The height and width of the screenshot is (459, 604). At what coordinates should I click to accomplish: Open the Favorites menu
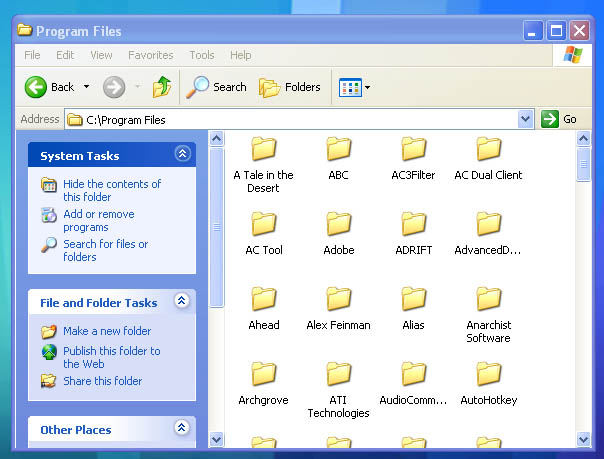point(151,55)
